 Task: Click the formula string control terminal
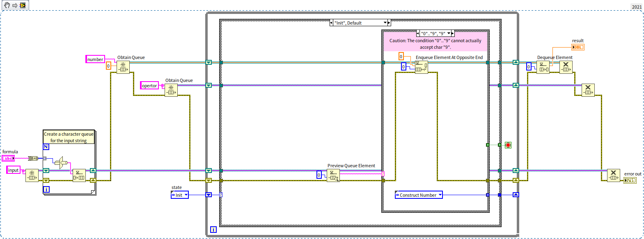tap(8, 158)
